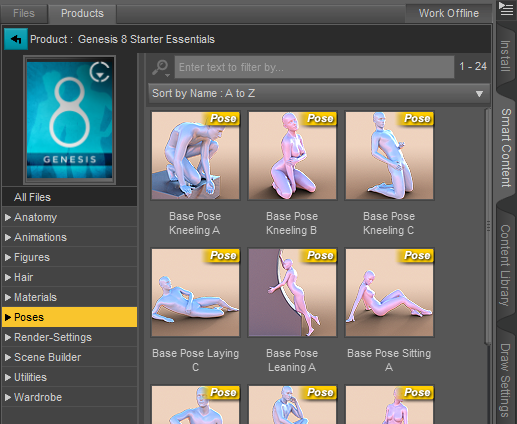The image size is (517, 424).
Task: Expand the Render-Settings category arrow
Action: click(8, 337)
